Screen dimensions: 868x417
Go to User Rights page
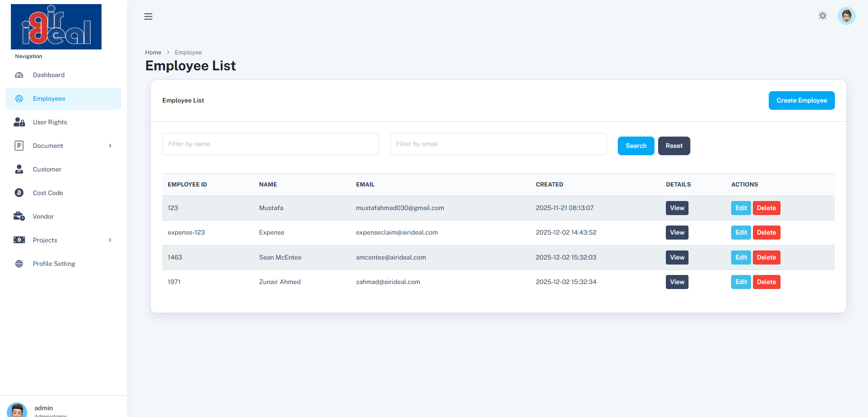click(x=63, y=122)
